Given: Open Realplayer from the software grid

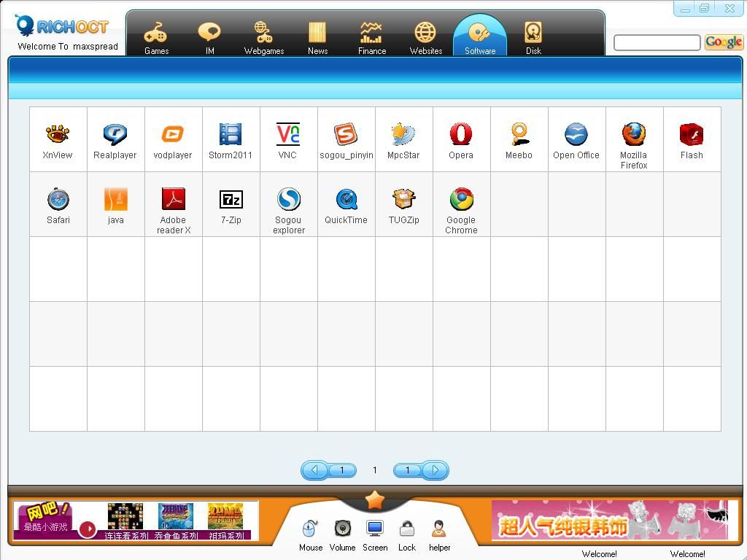Looking at the screenshot, I should coord(115,135).
